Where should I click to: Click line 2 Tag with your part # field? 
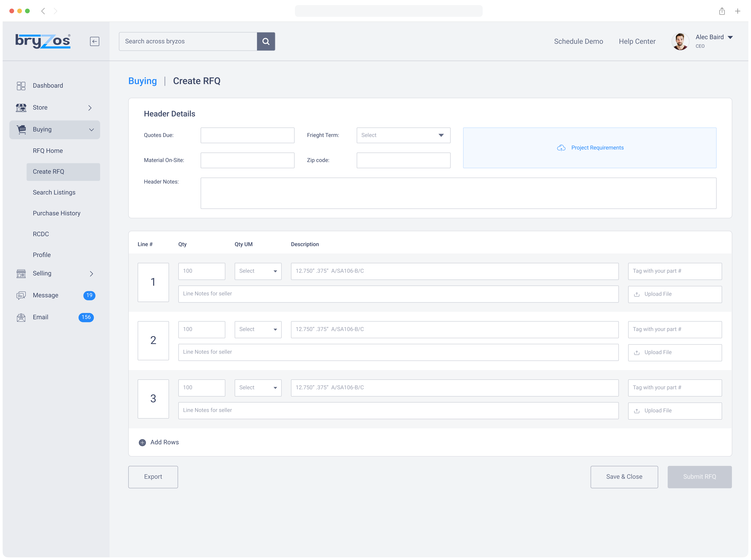[x=675, y=329]
